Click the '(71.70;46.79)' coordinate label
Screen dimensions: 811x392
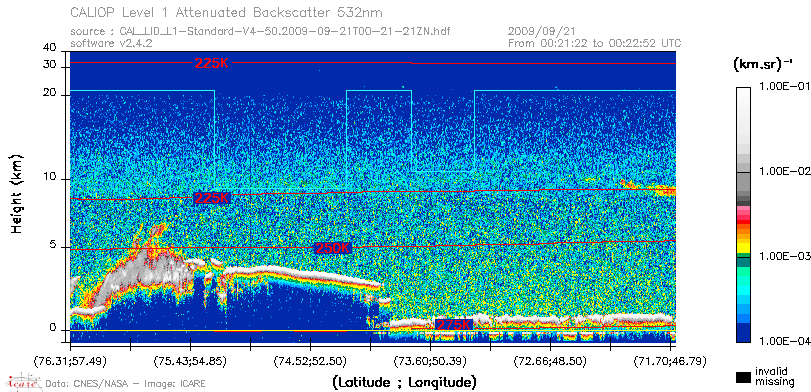coord(670,360)
